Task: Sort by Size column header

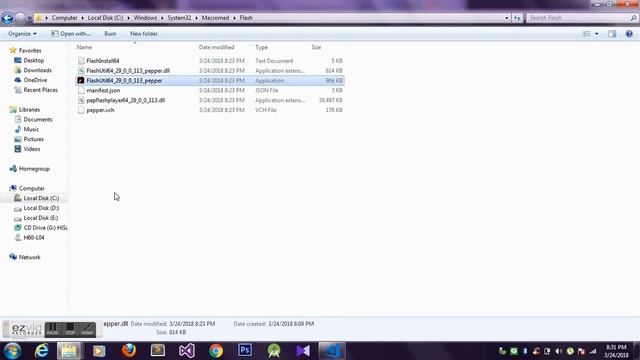Action: pyautogui.click(x=316, y=48)
